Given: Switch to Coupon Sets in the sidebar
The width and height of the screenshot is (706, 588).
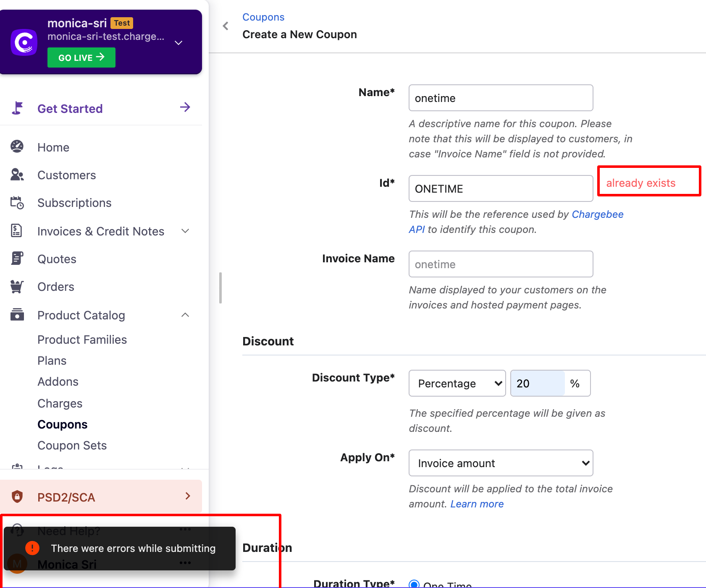Looking at the screenshot, I should 72,445.
